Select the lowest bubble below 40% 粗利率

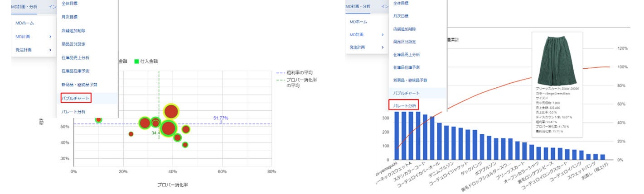[185, 145]
